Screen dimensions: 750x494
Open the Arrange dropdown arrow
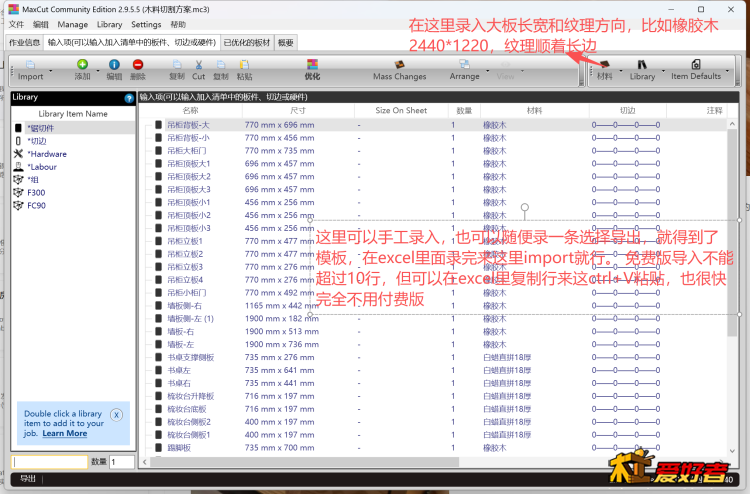[487, 71]
